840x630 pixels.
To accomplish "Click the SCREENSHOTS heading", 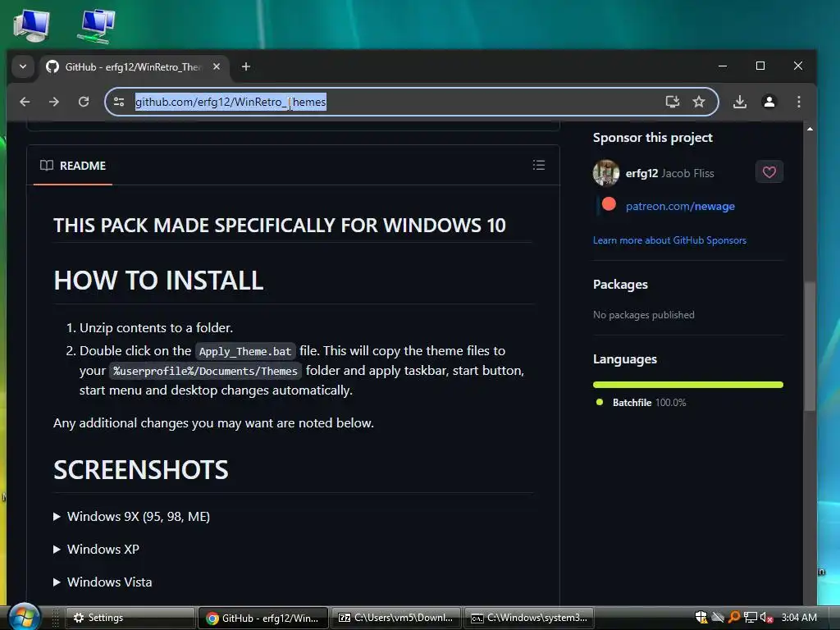I will click(x=141, y=470).
